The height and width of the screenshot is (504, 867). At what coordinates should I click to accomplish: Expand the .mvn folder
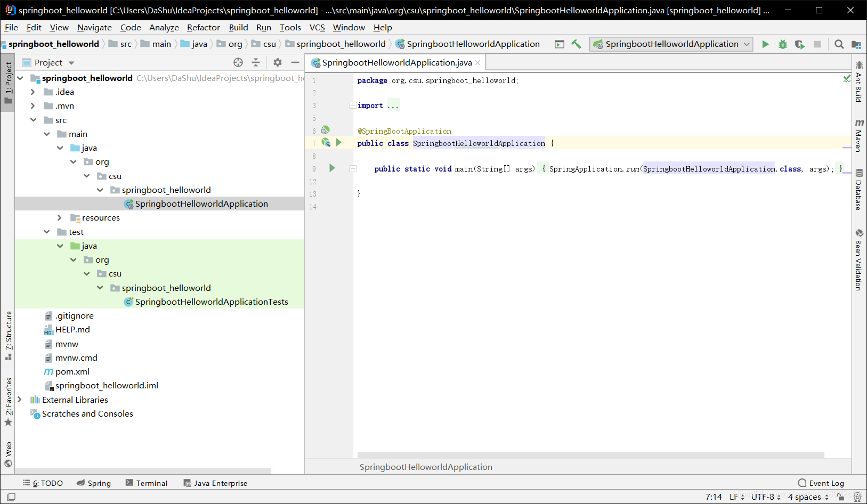[x=33, y=105]
